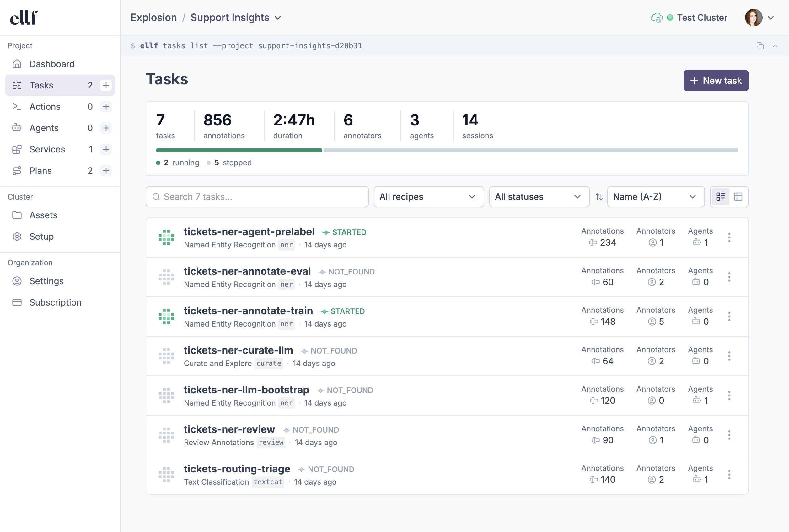
Task: Open the cluster cloud lock icon
Action: pyautogui.click(x=656, y=18)
